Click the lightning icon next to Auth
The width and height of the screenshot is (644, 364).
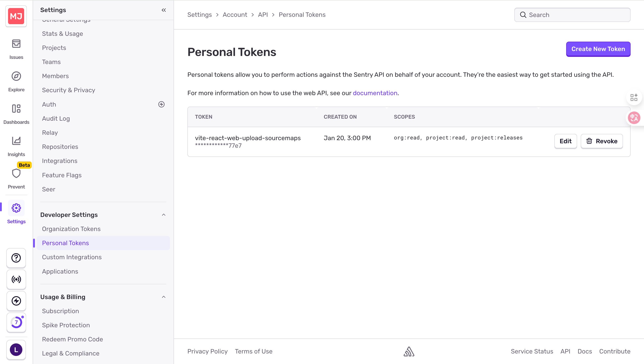point(161,104)
